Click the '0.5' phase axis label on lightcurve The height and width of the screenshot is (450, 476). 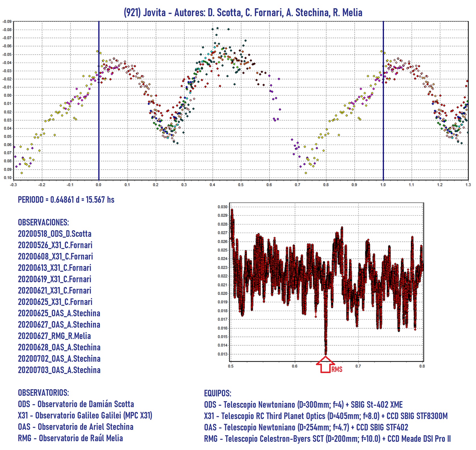241,185
